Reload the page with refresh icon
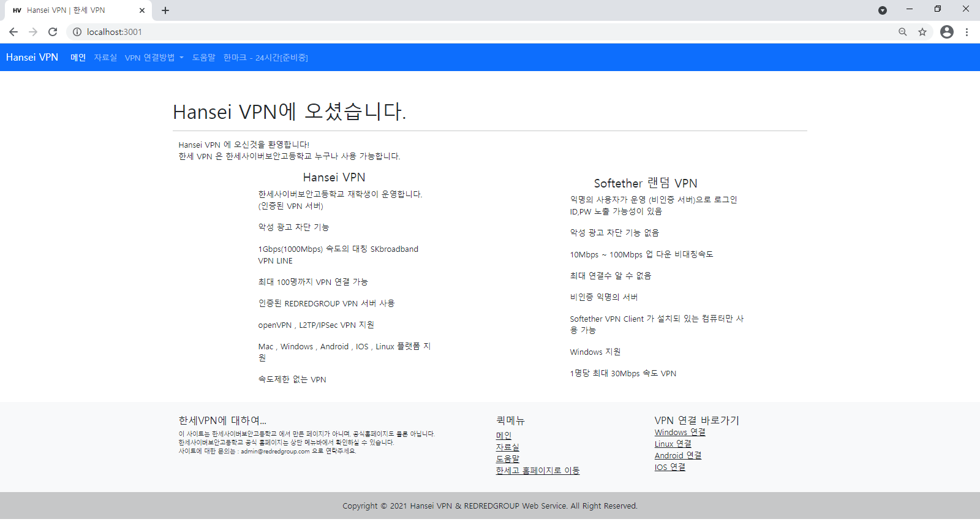 [x=53, y=32]
